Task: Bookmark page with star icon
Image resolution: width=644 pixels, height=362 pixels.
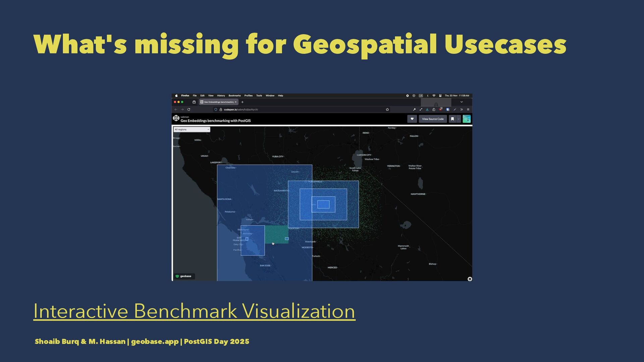Action: 387,110
